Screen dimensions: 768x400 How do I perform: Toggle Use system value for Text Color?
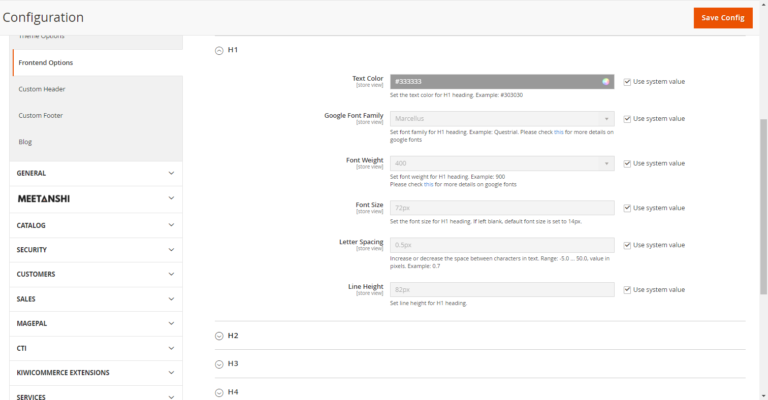(627, 82)
